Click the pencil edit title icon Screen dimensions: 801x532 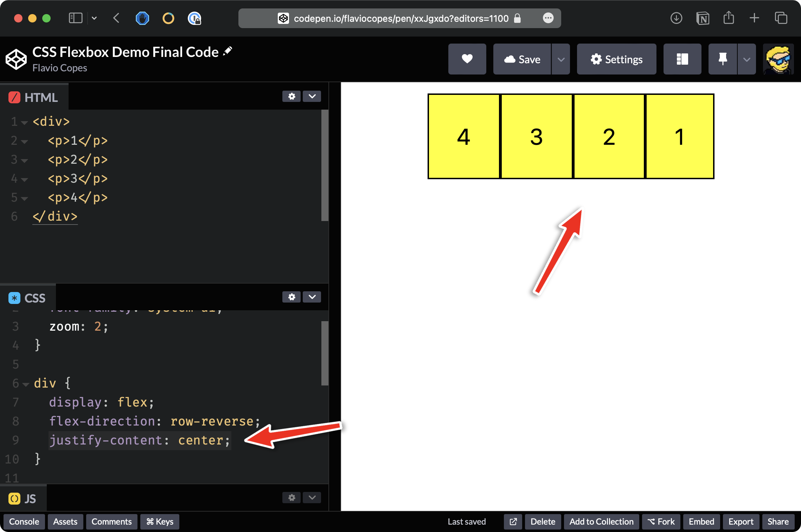[228, 51]
